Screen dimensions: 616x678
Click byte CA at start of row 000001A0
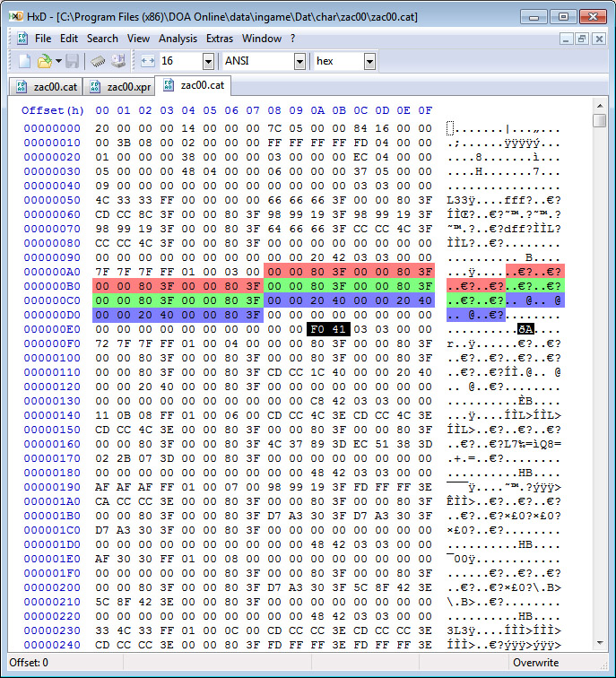click(102, 501)
